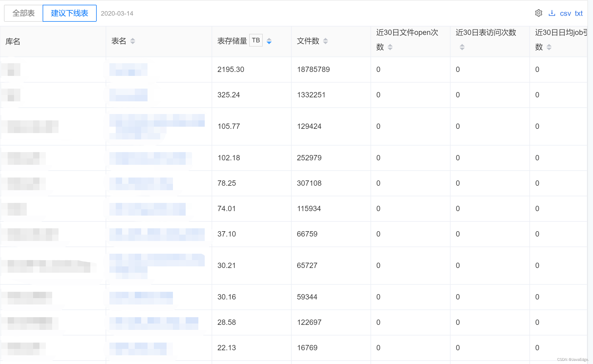The image size is (593, 364).
Task: Open table link in 78.25 row
Action: pos(141,183)
